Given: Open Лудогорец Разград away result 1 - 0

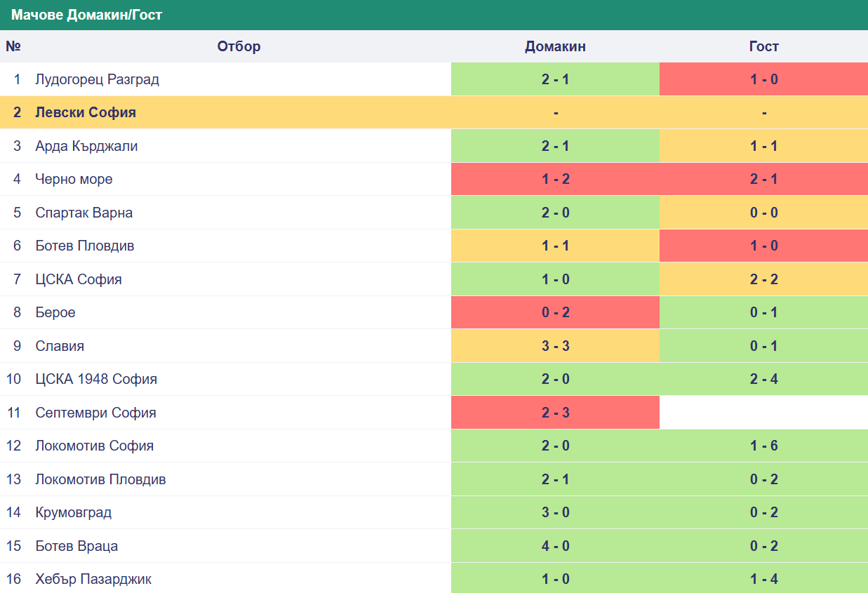Looking at the screenshot, I should (763, 79).
